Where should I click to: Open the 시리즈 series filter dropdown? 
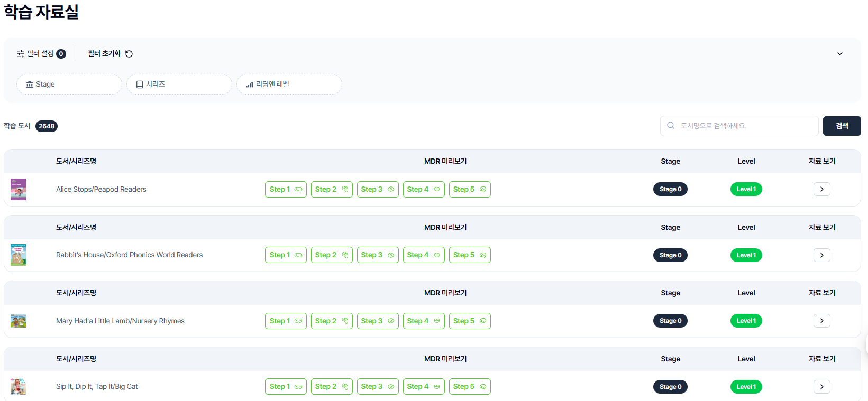(179, 85)
